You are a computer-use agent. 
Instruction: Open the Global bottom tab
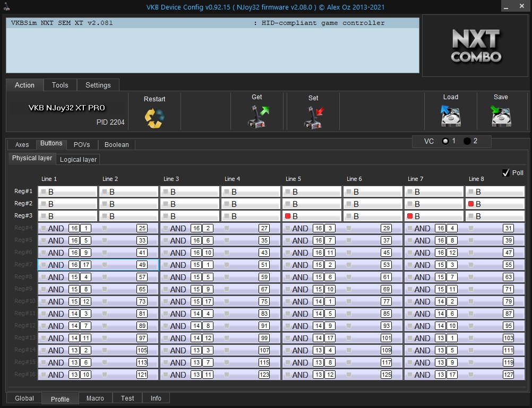pos(24,398)
